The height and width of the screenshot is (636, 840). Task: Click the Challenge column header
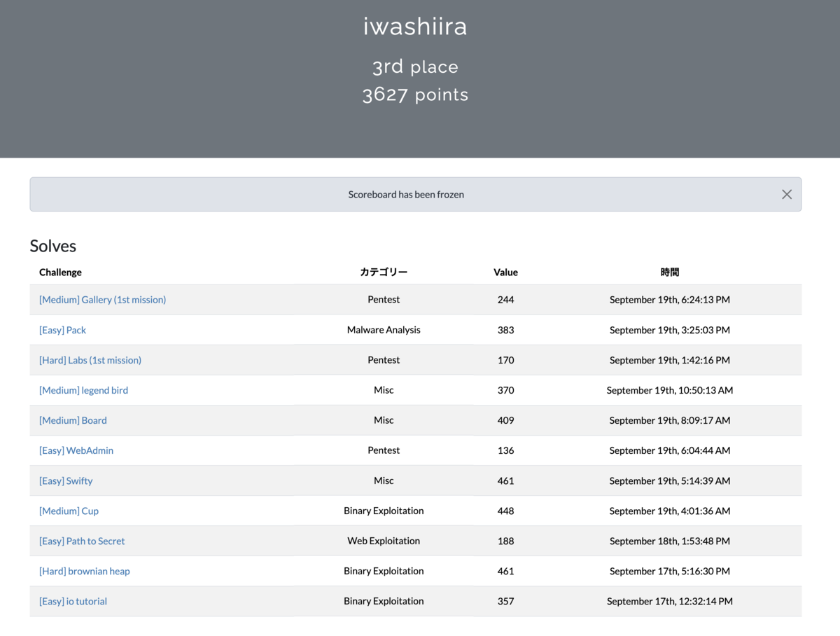click(x=60, y=272)
